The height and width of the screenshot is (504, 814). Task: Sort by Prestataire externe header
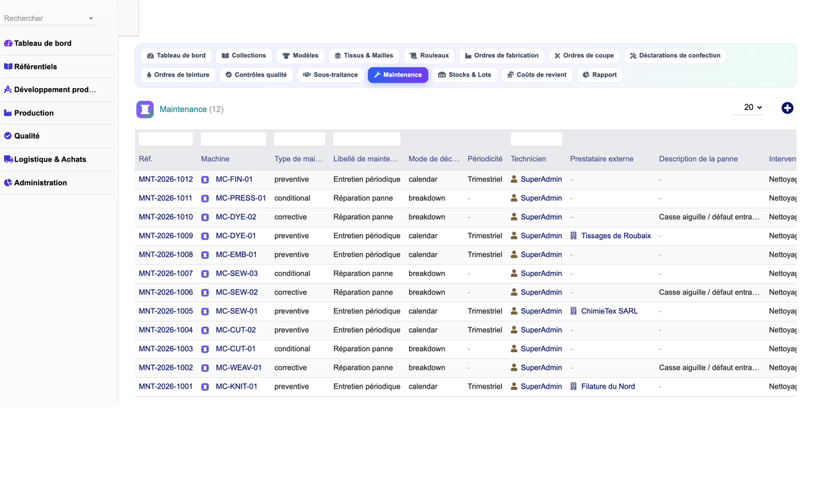tap(602, 159)
